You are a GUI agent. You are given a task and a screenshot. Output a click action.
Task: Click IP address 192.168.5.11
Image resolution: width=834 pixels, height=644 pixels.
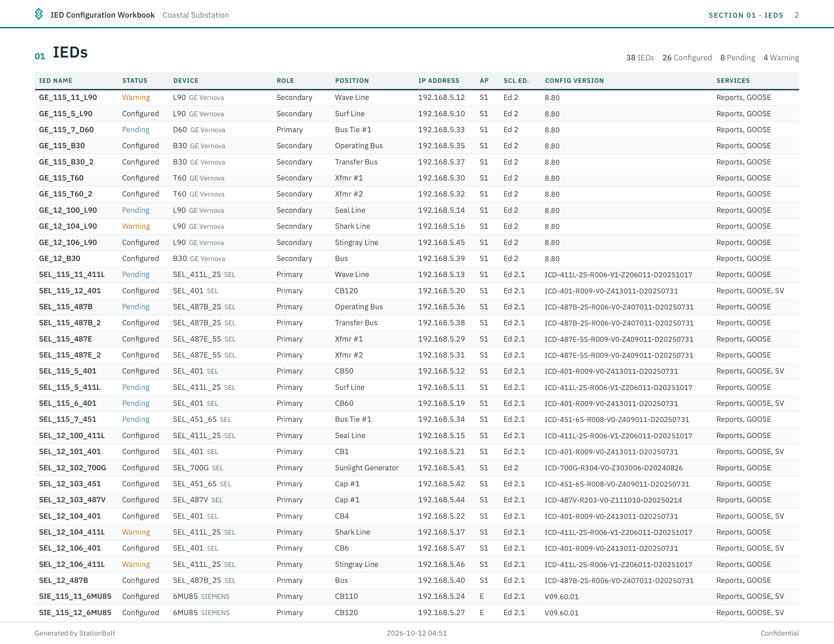[x=441, y=387]
